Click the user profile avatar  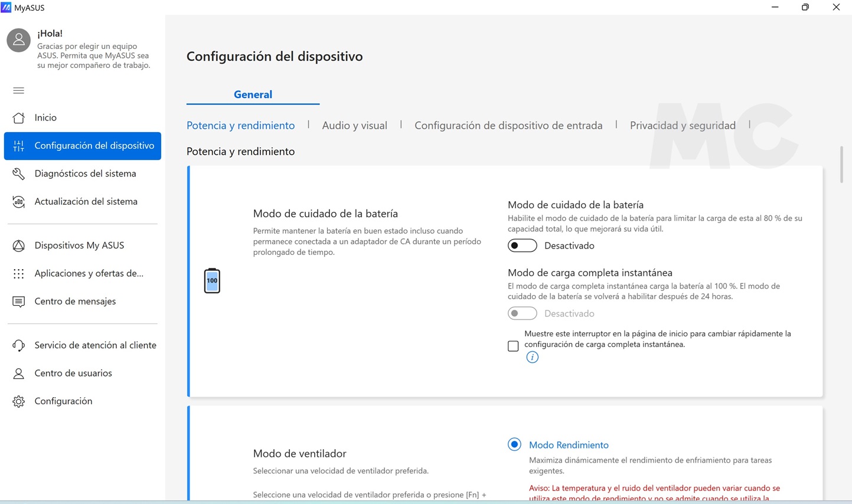(18, 40)
